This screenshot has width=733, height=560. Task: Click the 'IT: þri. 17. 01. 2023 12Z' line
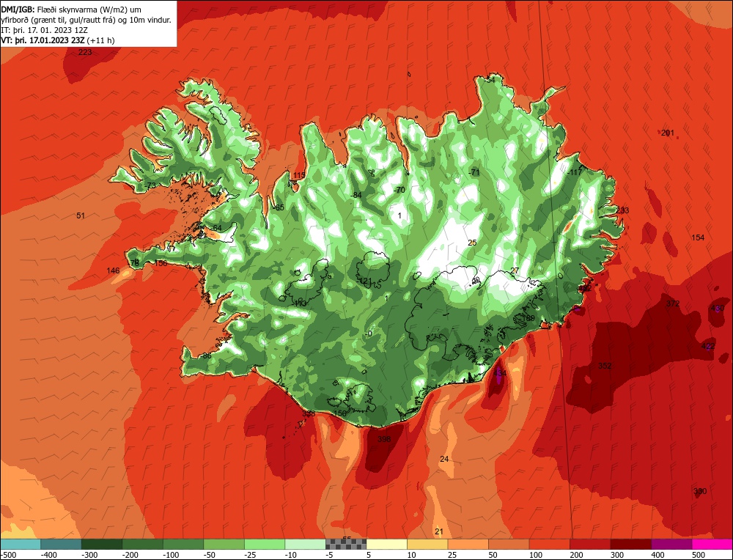(x=45, y=30)
